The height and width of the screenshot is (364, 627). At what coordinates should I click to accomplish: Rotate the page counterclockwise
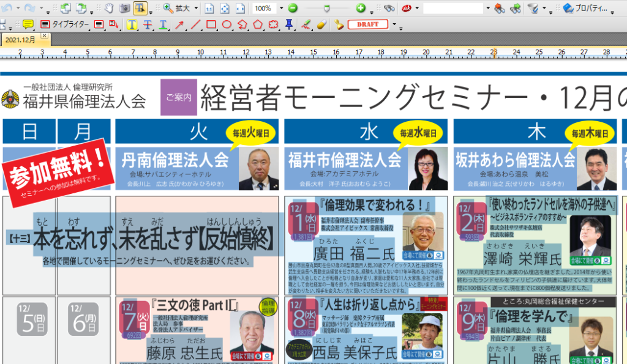pyautogui.click(x=66, y=8)
